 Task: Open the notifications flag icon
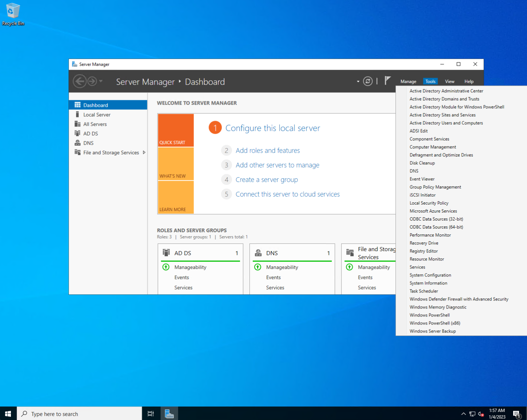pos(388,80)
